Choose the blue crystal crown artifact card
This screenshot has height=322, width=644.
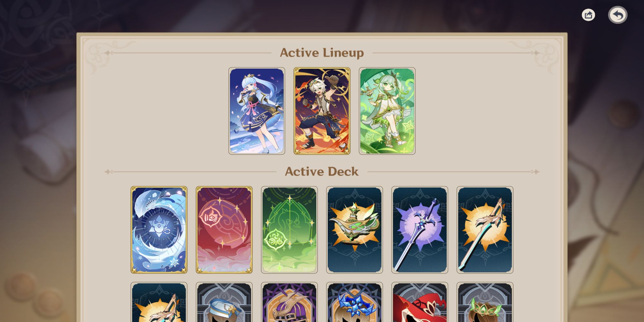pos(355,302)
